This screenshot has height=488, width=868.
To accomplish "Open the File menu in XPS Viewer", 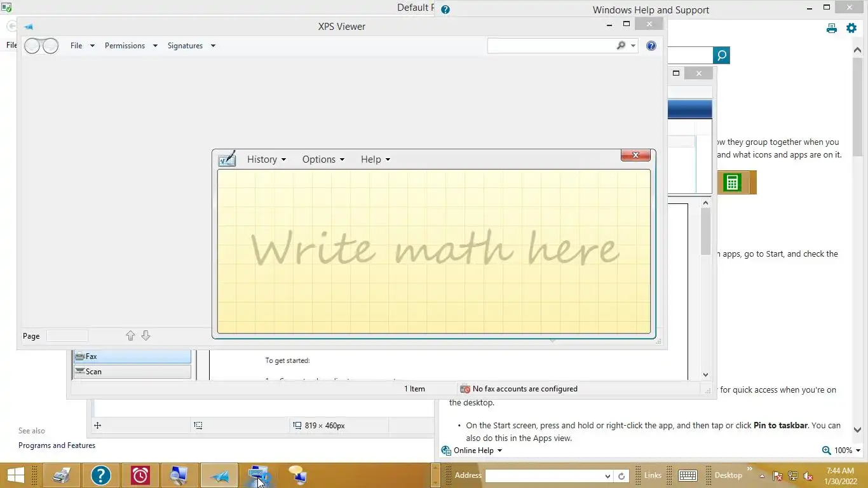I will tap(82, 46).
